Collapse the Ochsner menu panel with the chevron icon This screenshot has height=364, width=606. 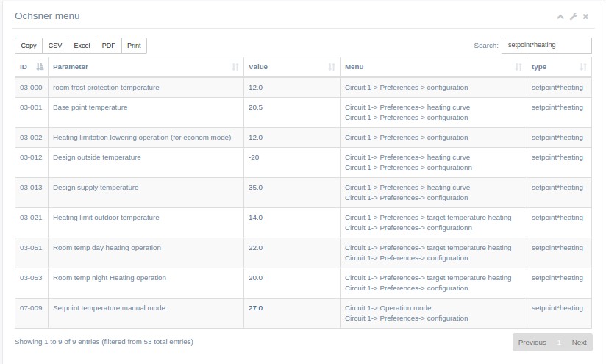560,17
